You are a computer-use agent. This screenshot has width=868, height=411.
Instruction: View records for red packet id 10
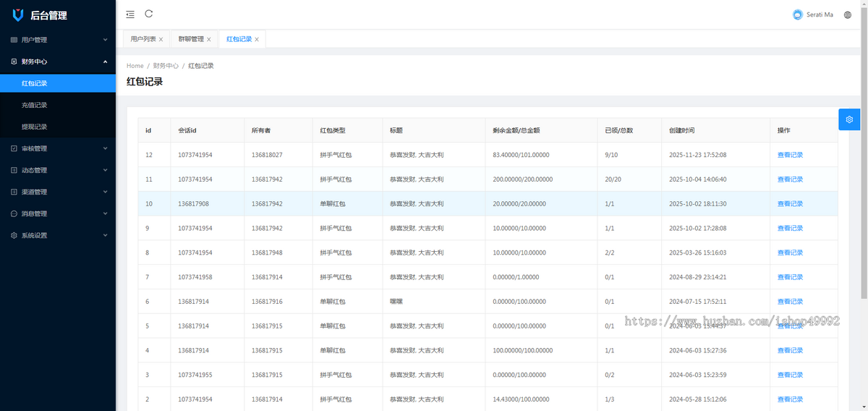[790, 204]
